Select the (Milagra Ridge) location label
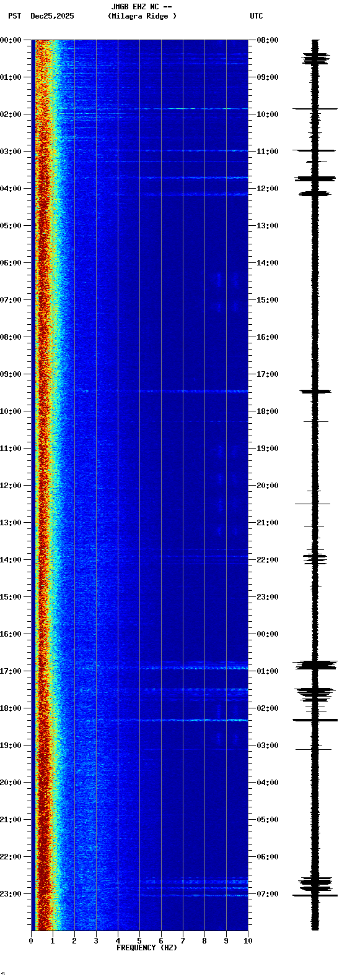 click(x=142, y=16)
